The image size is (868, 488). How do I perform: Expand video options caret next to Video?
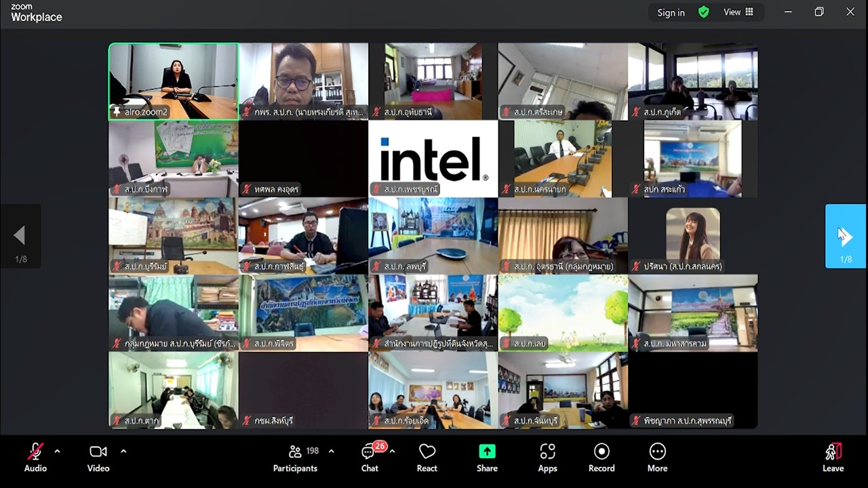(x=123, y=451)
